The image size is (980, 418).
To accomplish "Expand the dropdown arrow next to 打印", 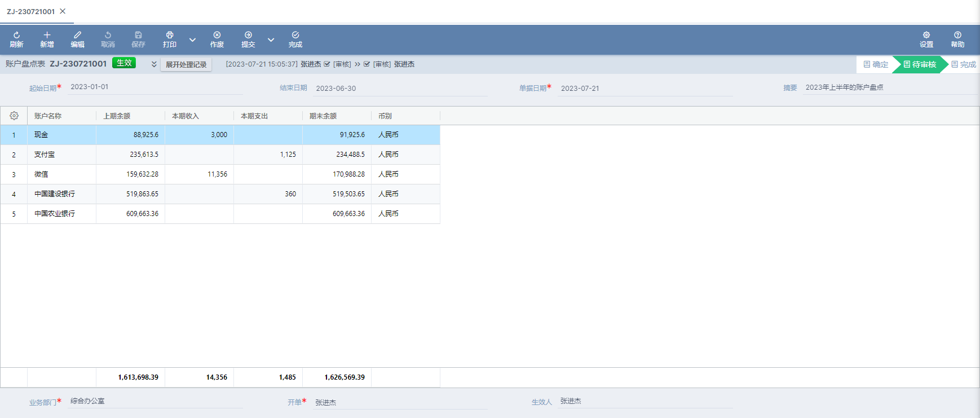I will (192, 40).
